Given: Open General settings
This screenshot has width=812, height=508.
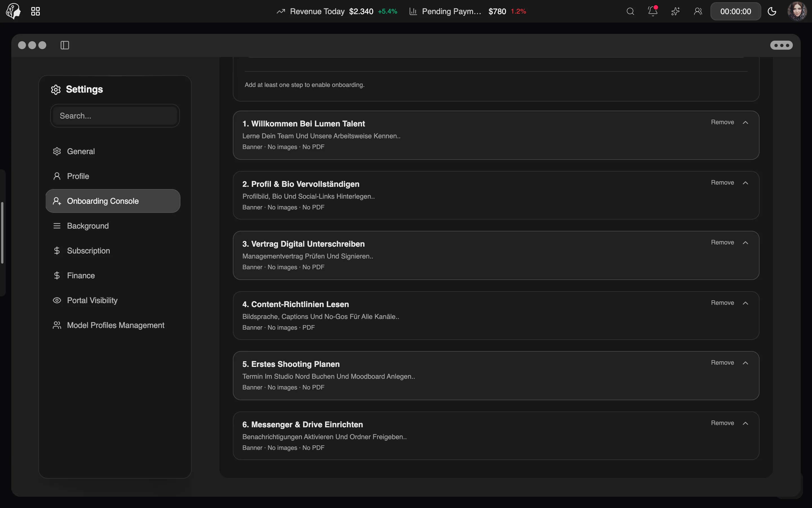Looking at the screenshot, I should point(113,151).
